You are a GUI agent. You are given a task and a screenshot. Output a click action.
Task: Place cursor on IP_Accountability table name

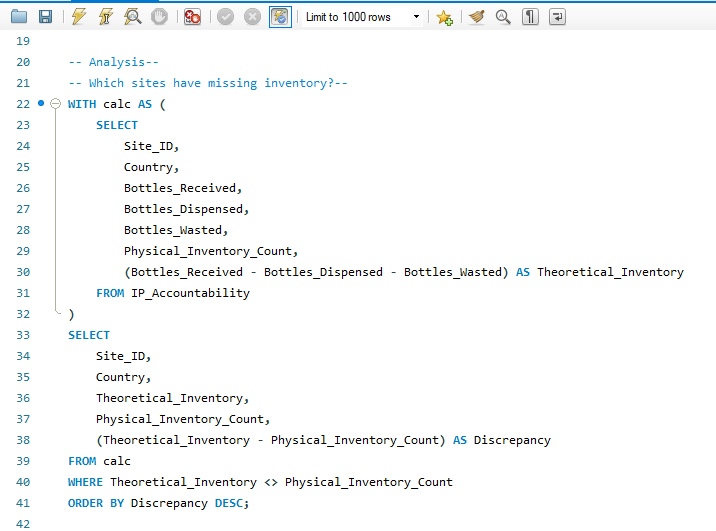point(190,293)
